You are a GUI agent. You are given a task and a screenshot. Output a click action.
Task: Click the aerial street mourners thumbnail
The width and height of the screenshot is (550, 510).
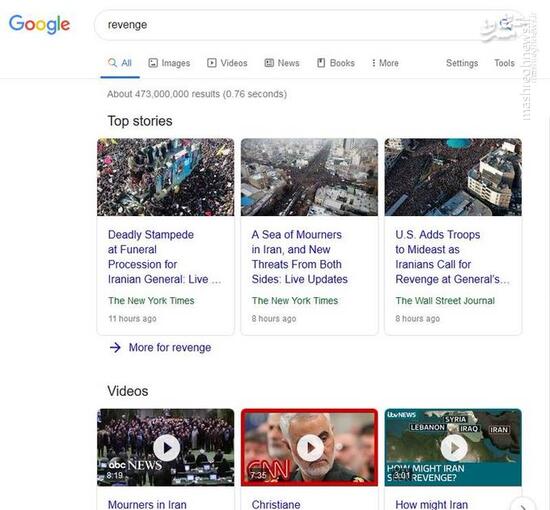pyautogui.click(x=309, y=177)
